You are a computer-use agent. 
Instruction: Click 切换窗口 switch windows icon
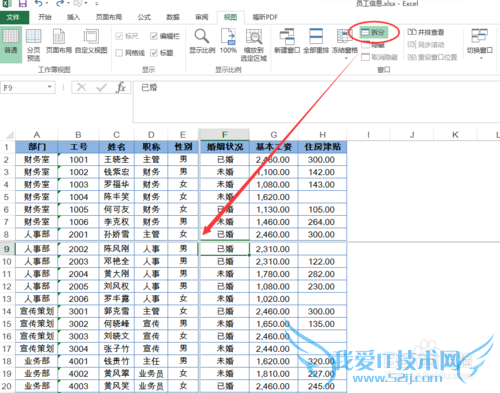tap(480, 41)
